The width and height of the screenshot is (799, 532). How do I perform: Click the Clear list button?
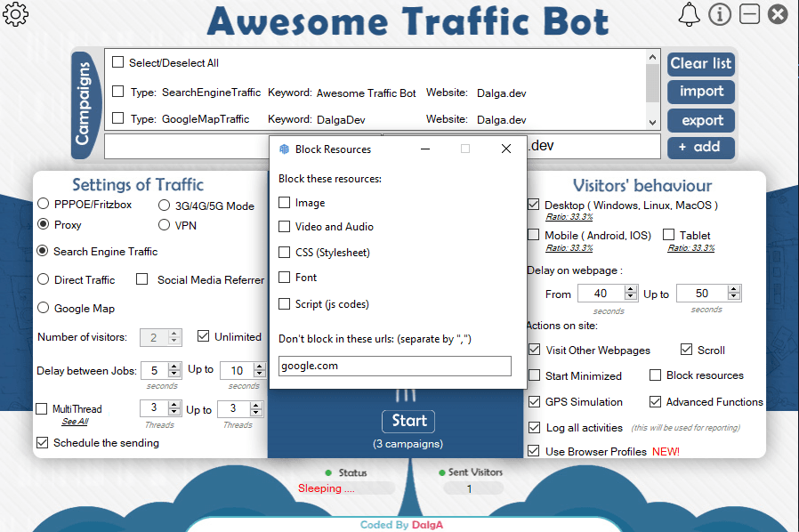click(701, 64)
